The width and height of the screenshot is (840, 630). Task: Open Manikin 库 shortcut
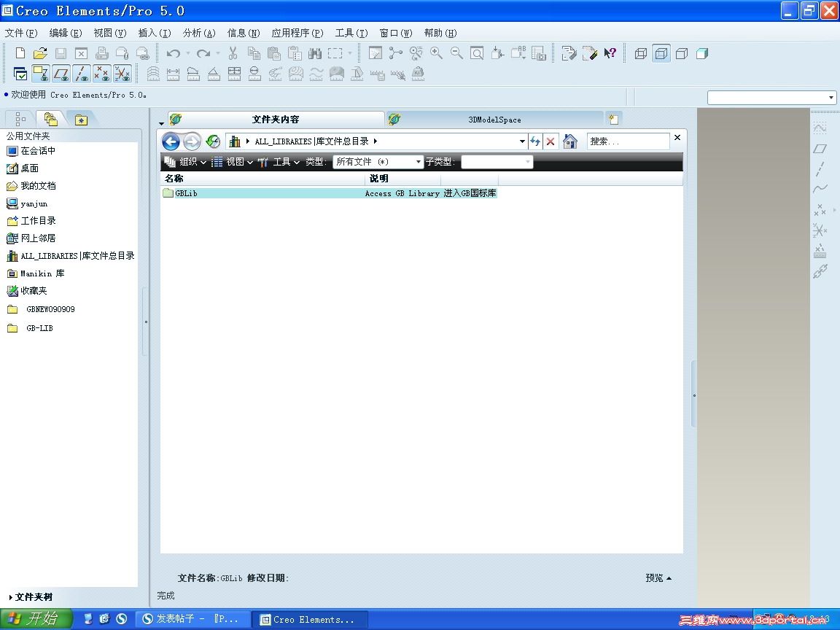coord(35,273)
